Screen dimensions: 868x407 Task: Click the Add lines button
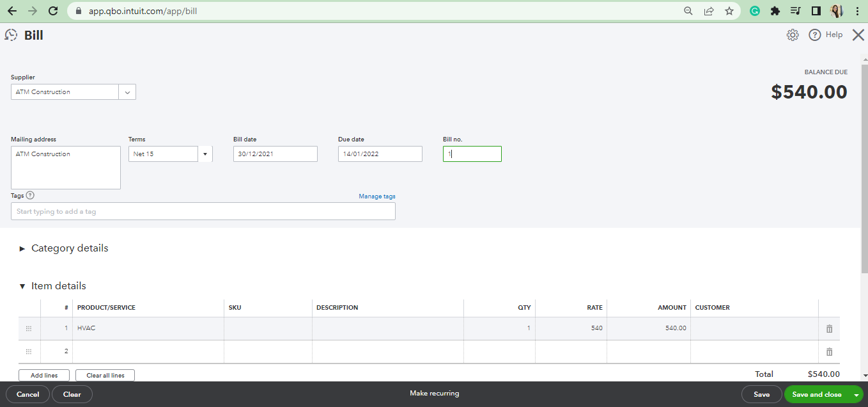[44, 376]
